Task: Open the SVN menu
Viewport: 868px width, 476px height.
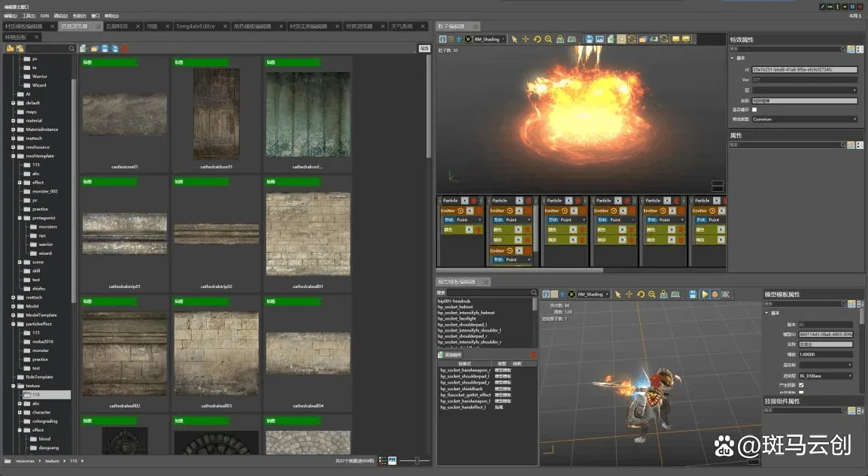Action: pos(44,15)
